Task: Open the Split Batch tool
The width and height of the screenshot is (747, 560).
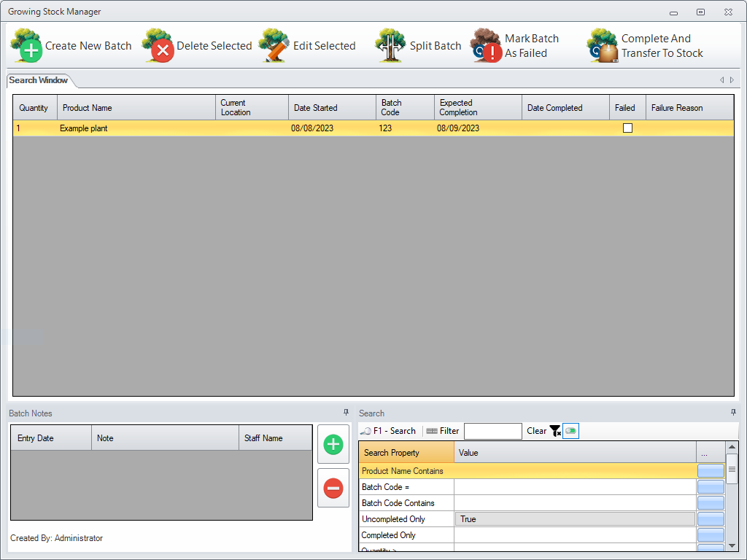Action: pyautogui.click(x=390, y=45)
